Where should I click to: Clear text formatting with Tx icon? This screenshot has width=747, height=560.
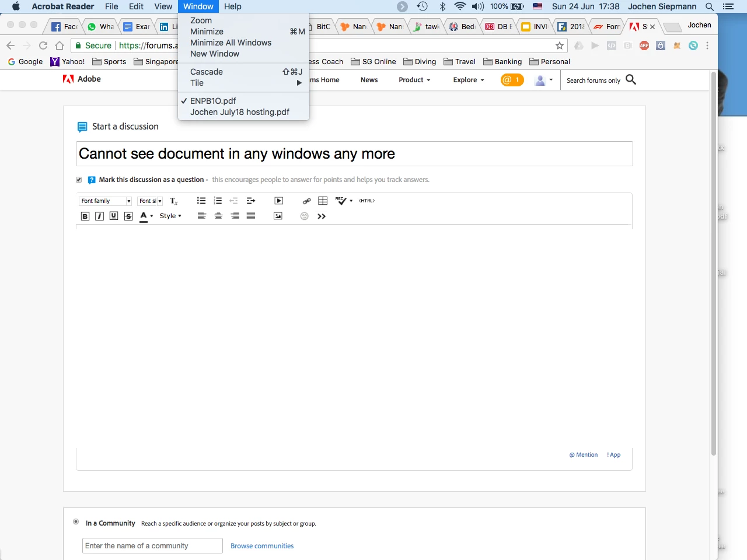pyautogui.click(x=173, y=201)
